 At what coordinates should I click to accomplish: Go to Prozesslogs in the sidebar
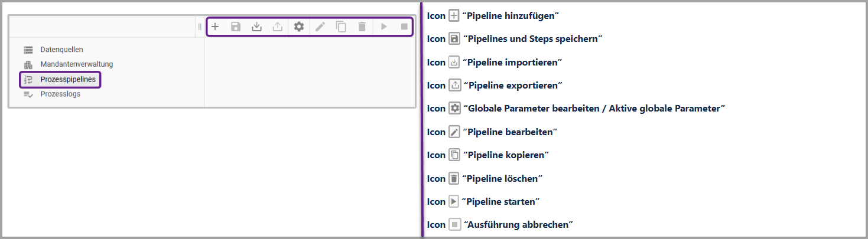60,94
